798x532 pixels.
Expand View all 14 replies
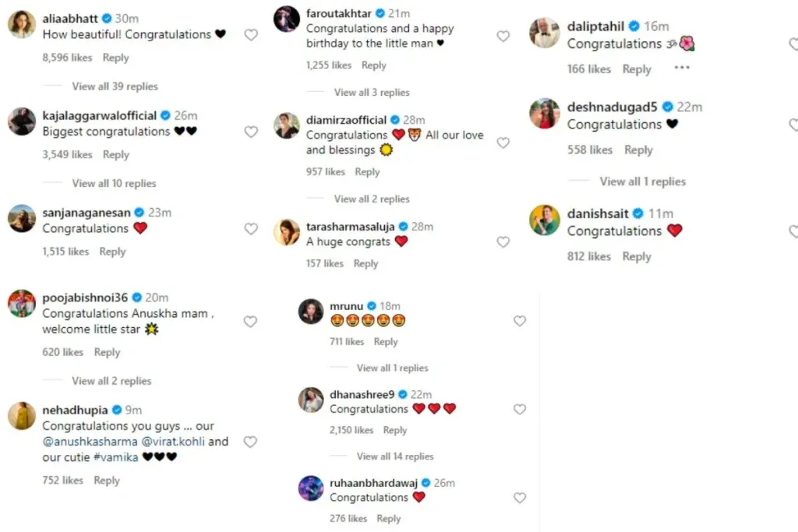tap(395, 456)
